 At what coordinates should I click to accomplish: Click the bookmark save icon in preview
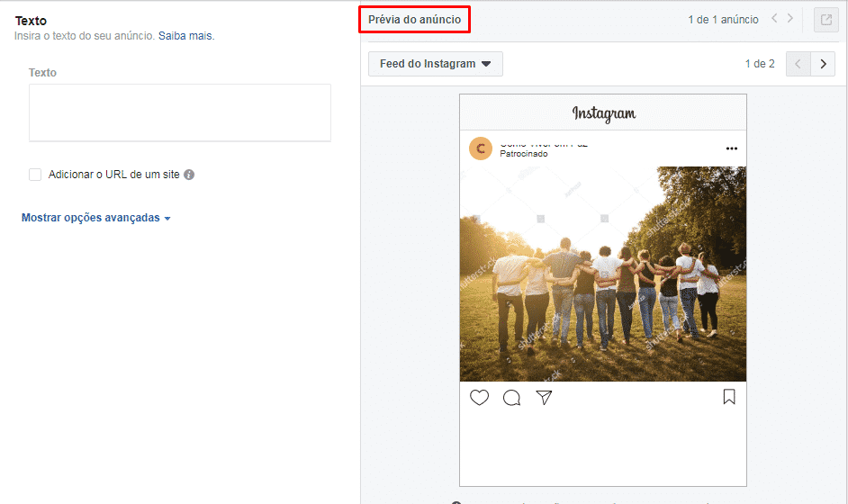click(729, 397)
